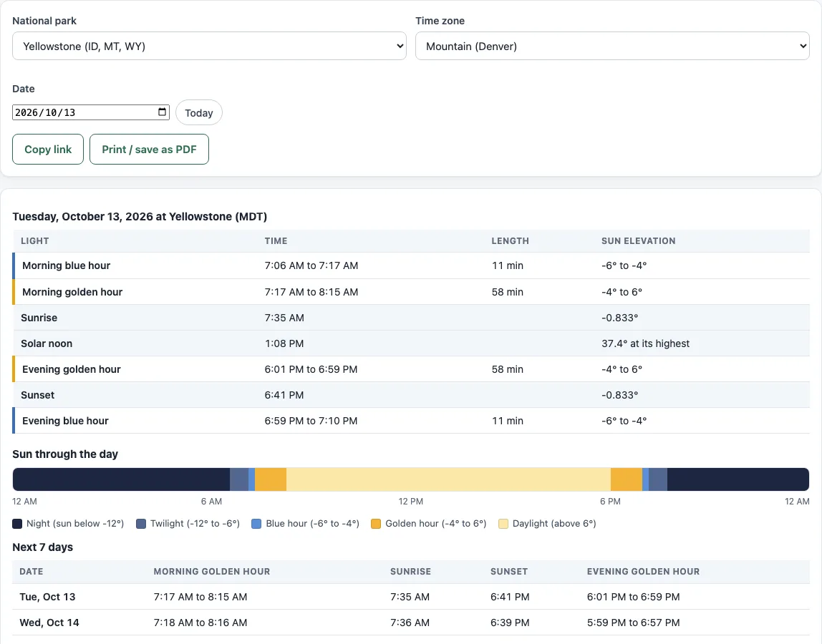Open the National park dropdown
This screenshot has height=644, width=822.
coord(209,46)
